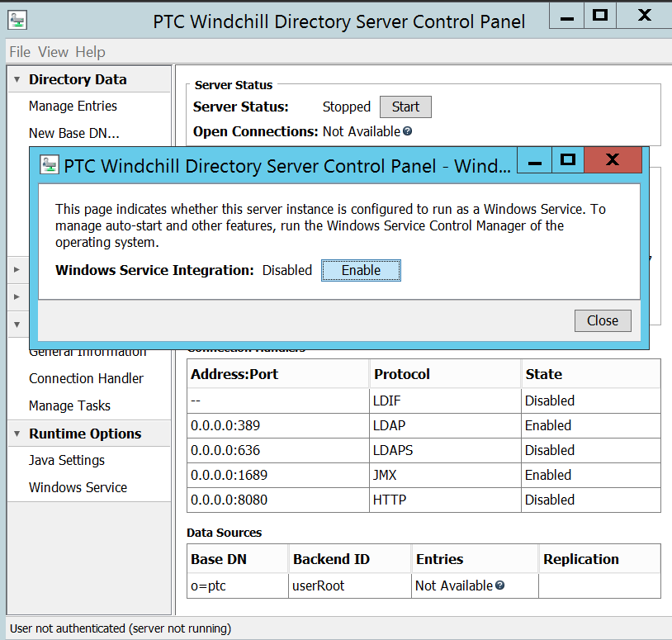
Task: Expand the second collapsed sidebar section arrow
Action: coord(17,296)
